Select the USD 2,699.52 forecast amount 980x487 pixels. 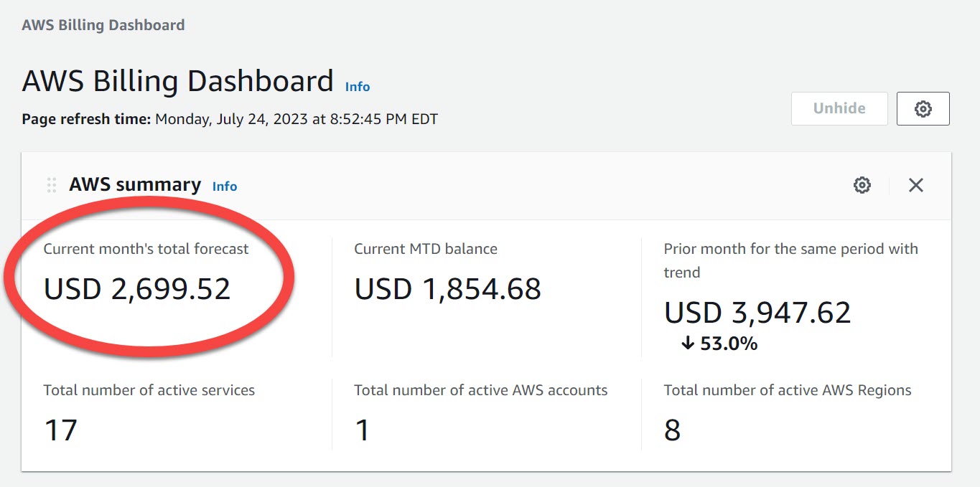click(x=137, y=289)
